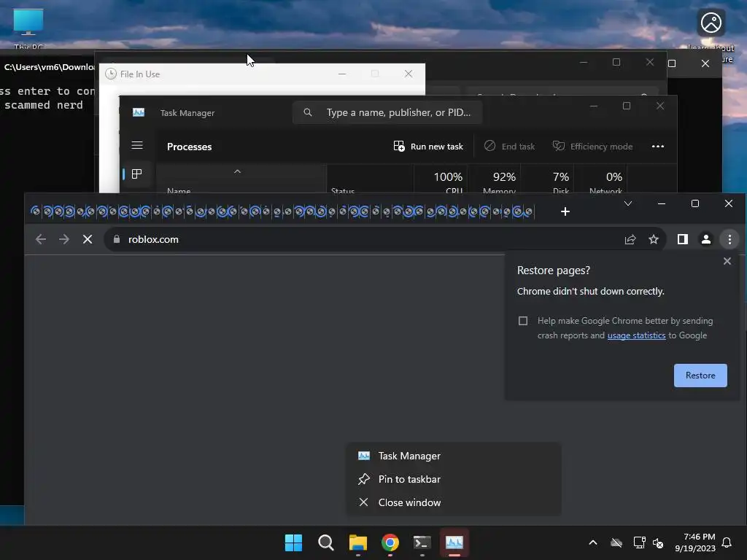747x560 pixels.
Task: Bookmark this page with the star
Action: point(654,239)
